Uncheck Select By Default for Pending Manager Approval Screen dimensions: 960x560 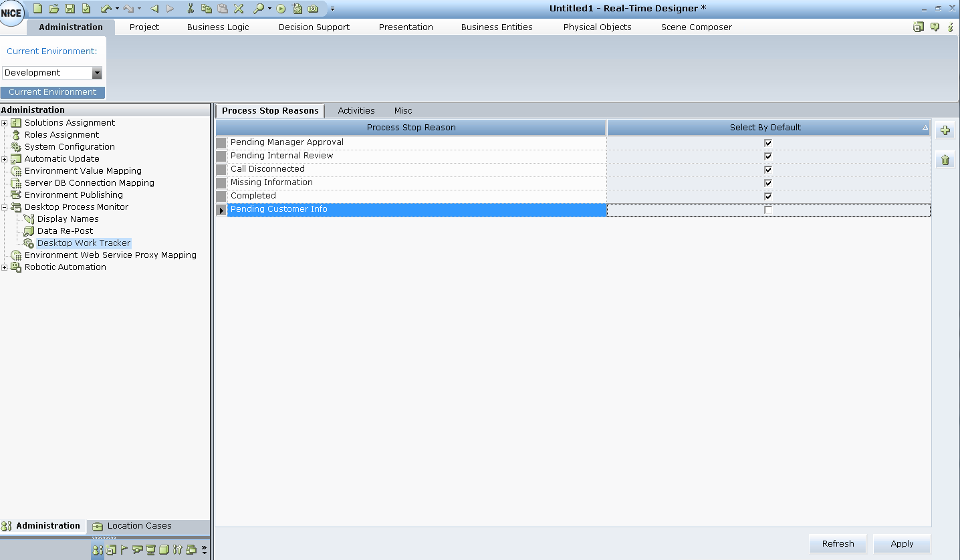pos(768,143)
